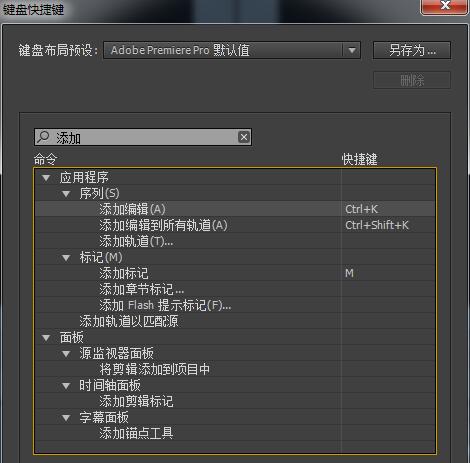Screen dimensions: 470x463
Task: Collapse the 字幕面板 group
Action: tap(66, 418)
